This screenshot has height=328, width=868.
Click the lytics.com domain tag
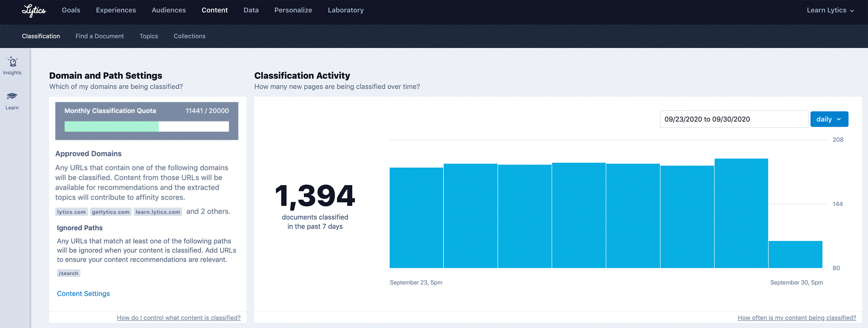point(72,212)
